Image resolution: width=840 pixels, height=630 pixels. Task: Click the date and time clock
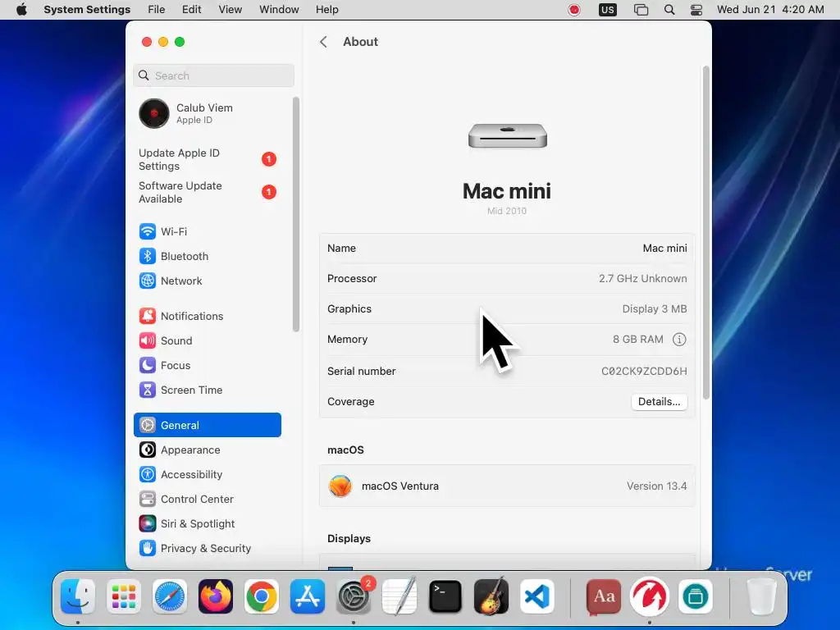pyautogui.click(x=770, y=10)
